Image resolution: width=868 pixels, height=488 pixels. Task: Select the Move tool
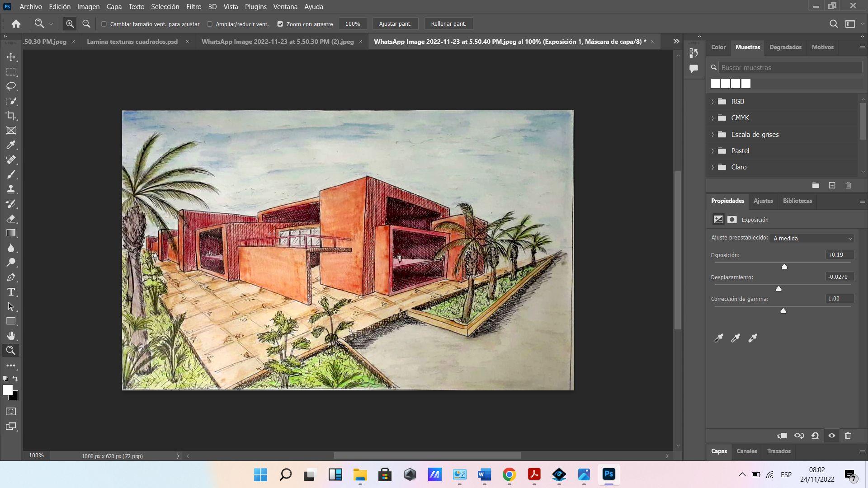point(11,57)
